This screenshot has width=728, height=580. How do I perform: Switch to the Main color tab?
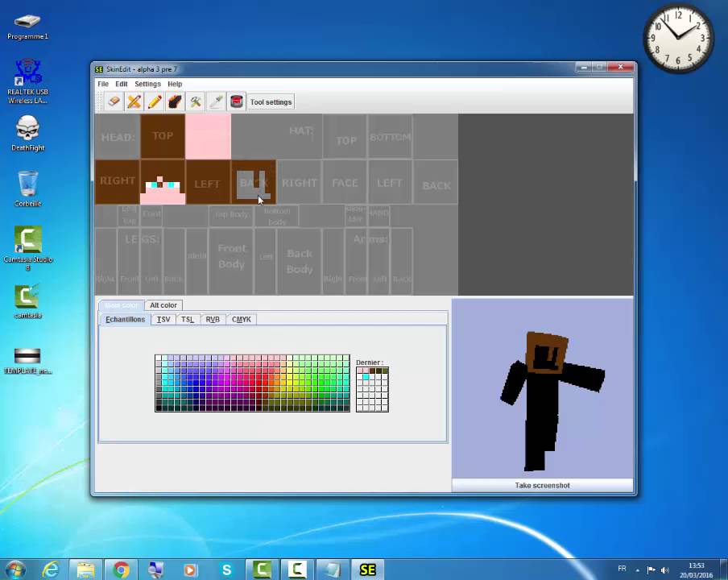click(x=121, y=305)
